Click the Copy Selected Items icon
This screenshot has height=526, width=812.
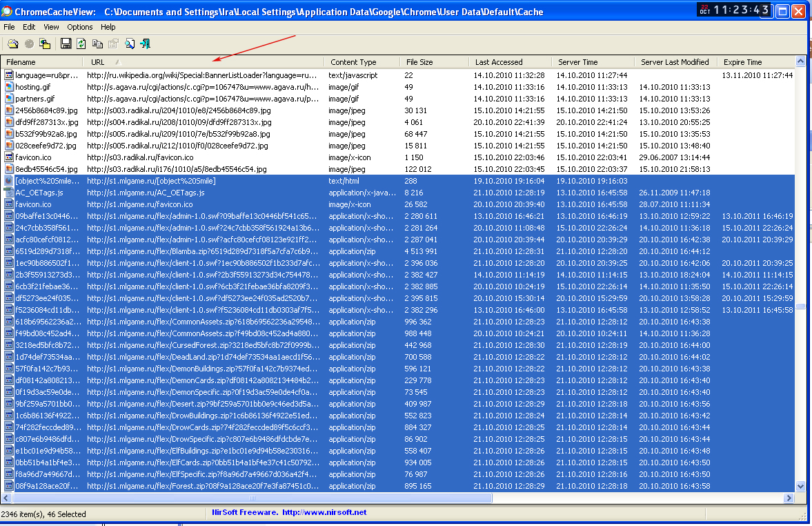[97, 44]
